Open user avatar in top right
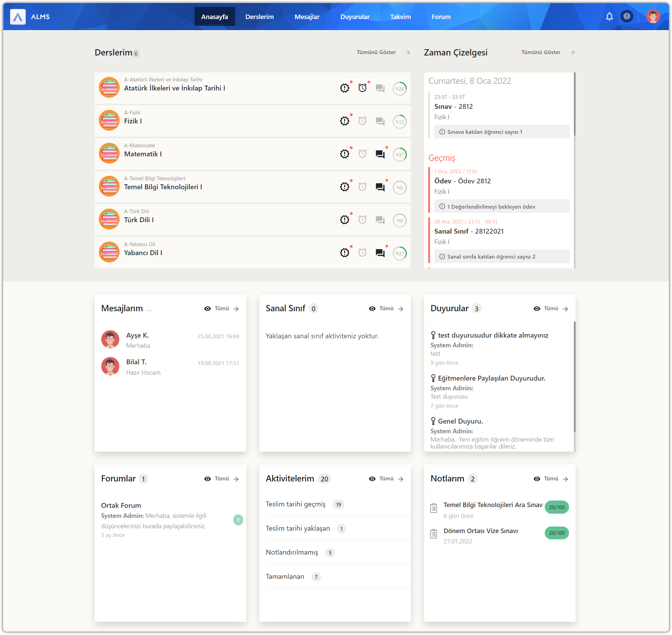Image resolution: width=672 pixels, height=635 pixels. coord(653,16)
